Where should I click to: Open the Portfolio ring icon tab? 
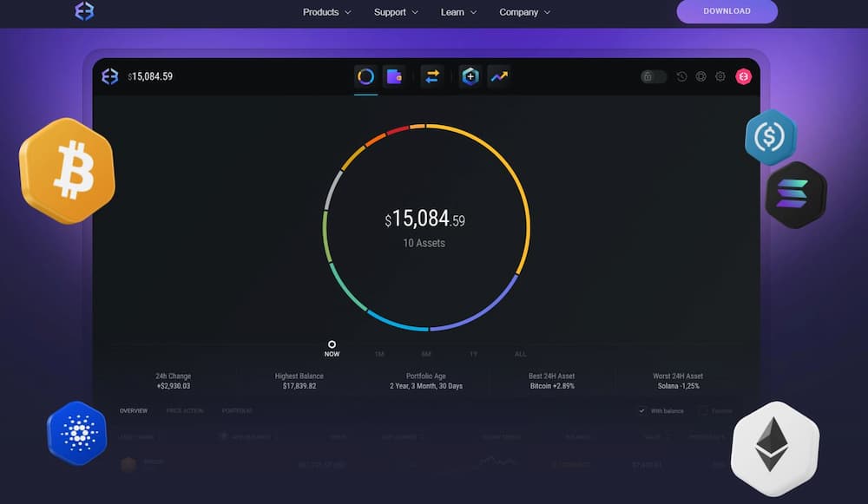(x=365, y=76)
